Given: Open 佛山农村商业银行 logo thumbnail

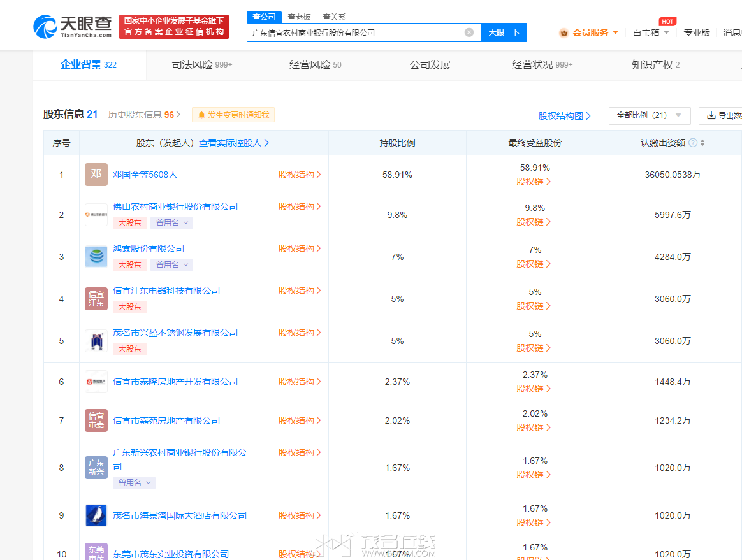Looking at the screenshot, I should 96,215.
